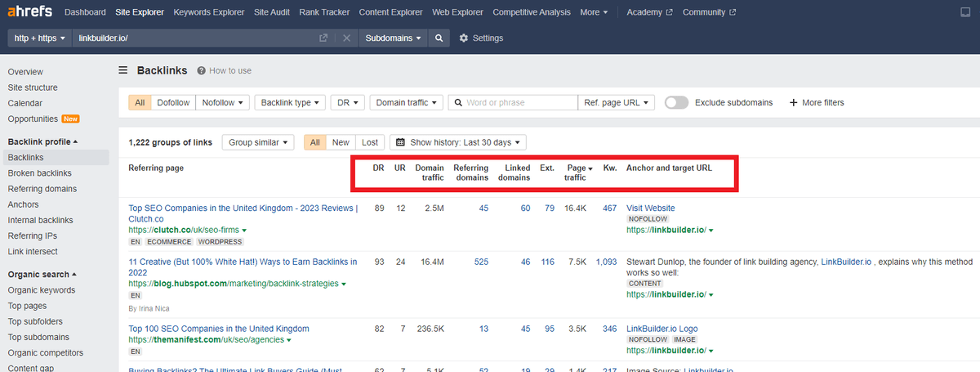Open Site Explorer tab
The image size is (980, 372).
140,12
